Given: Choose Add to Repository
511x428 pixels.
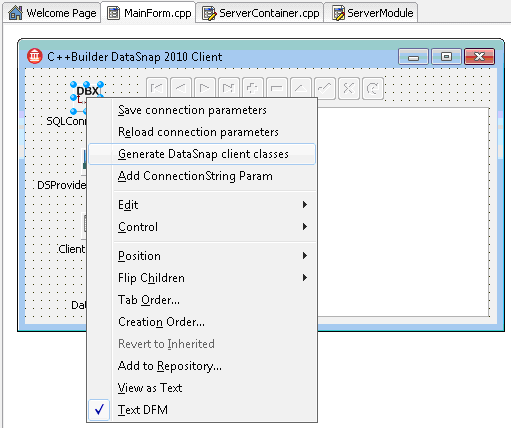Looking at the screenshot, I should pyautogui.click(x=202, y=366).
